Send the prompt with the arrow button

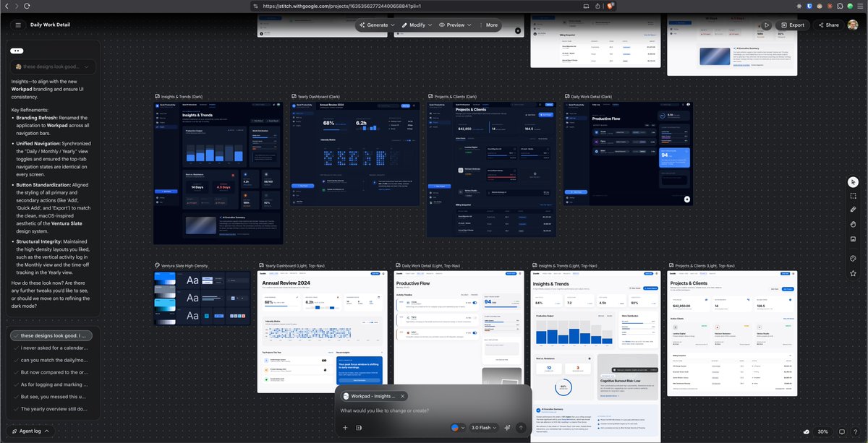(520, 428)
